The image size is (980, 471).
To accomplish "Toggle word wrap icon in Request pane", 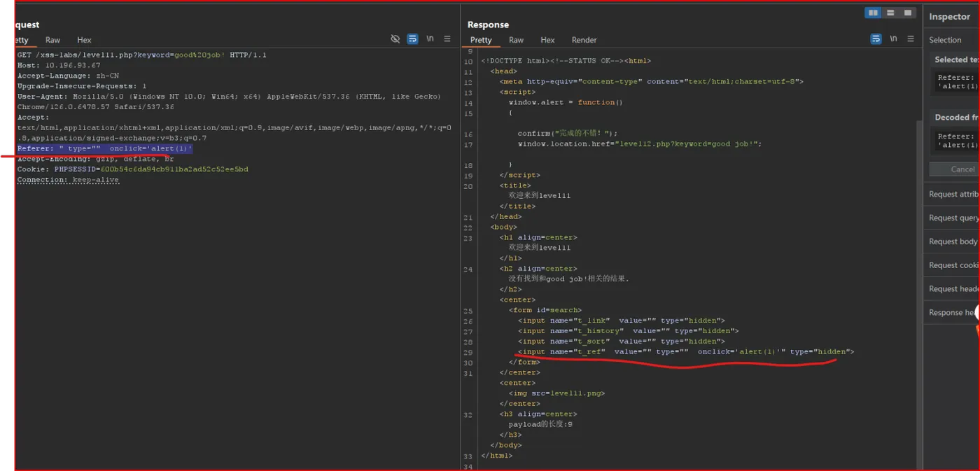I will (413, 39).
